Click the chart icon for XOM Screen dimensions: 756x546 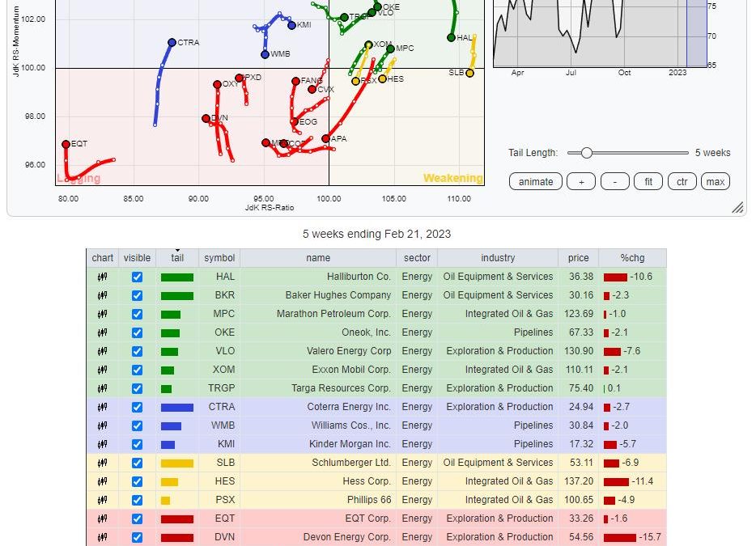coord(102,370)
